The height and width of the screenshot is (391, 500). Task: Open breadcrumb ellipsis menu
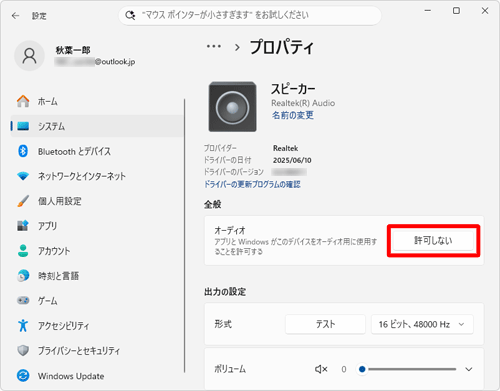point(214,47)
